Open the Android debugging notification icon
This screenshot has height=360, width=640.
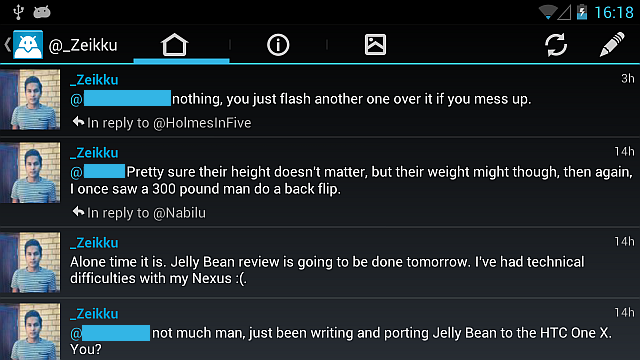[x=42, y=12]
